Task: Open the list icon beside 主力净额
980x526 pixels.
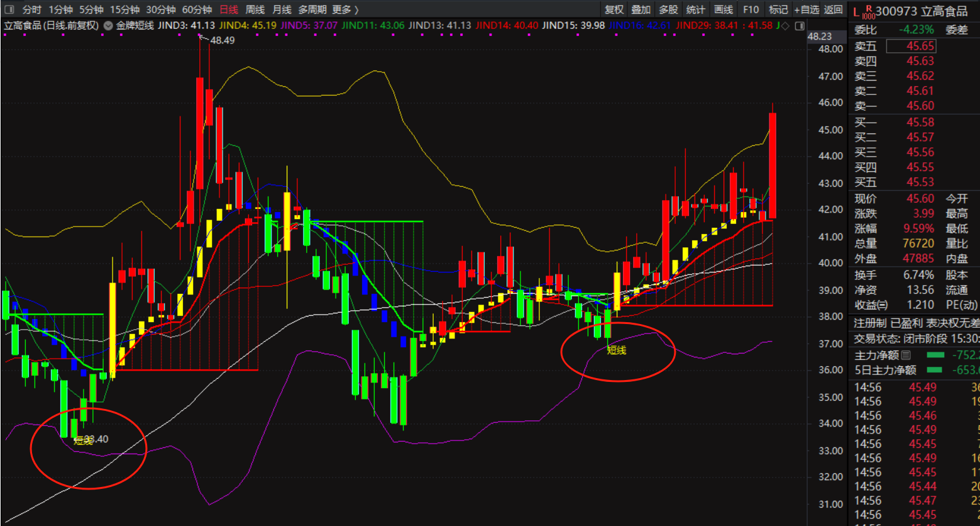Action: [x=905, y=355]
